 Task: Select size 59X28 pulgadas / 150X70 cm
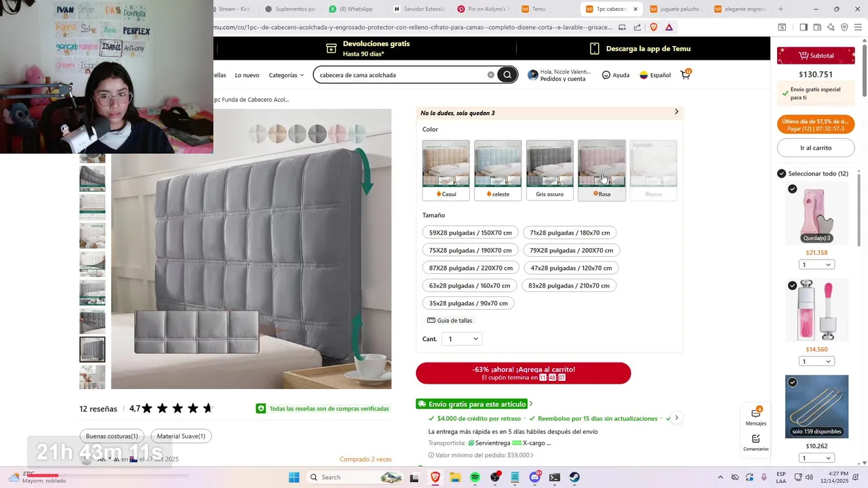pos(470,232)
